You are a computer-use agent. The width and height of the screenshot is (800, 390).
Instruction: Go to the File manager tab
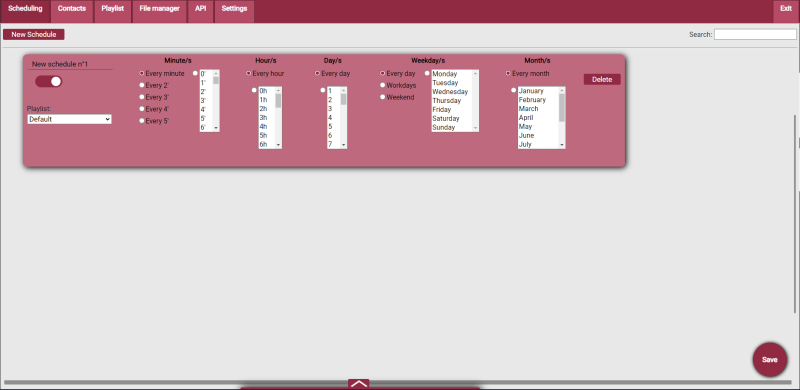pos(160,11)
